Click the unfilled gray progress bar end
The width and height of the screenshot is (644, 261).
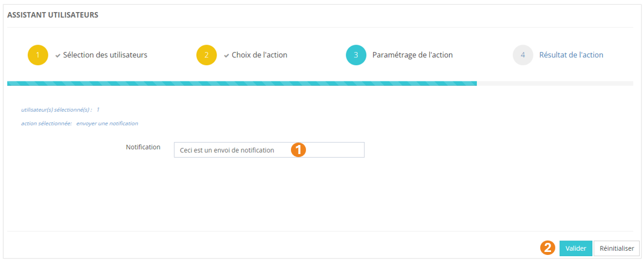pos(555,83)
